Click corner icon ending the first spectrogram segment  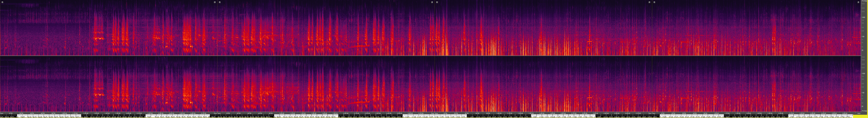[215, 2]
